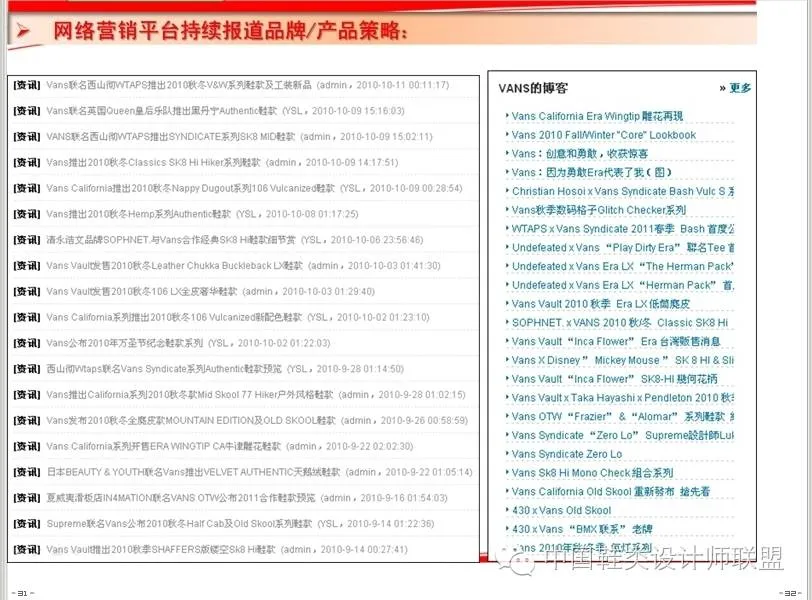Open Vans OTW Frazier & Alomar post
The width and height of the screenshot is (812, 600).
[x=623, y=416]
